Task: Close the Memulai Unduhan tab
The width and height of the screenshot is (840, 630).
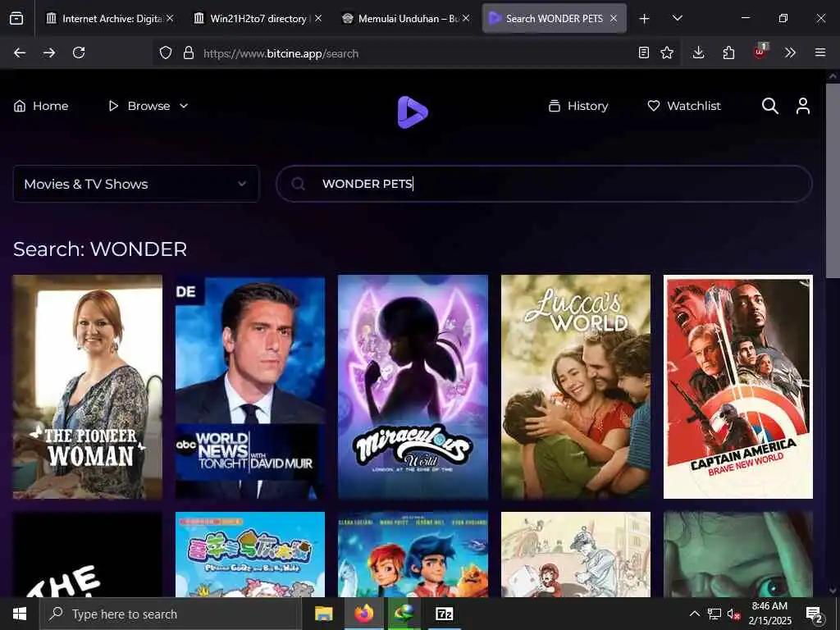Action: [x=466, y=18]
